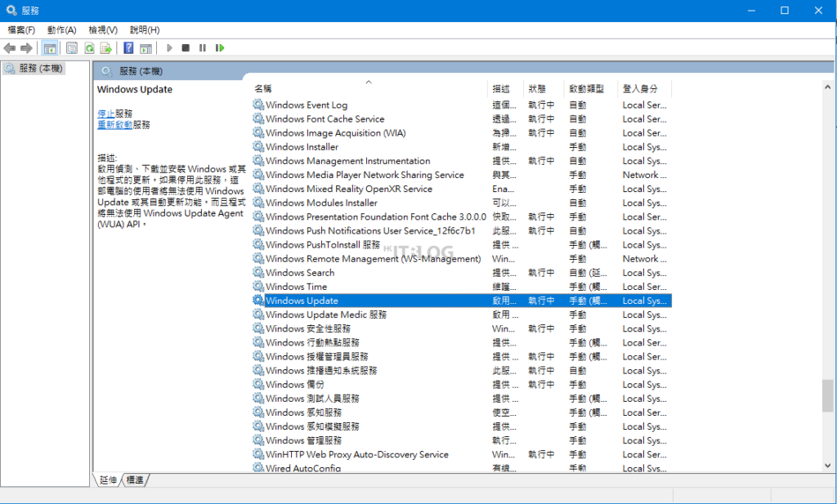Click the Pause Service icon
837x504 pixels.
(x=203, y=48)
